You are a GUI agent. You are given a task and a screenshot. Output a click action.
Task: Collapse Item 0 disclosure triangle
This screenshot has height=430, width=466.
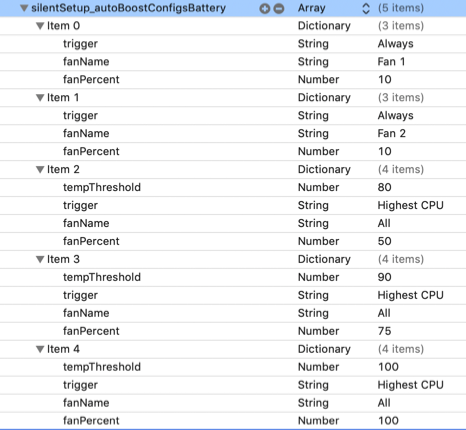pos(40,26)
